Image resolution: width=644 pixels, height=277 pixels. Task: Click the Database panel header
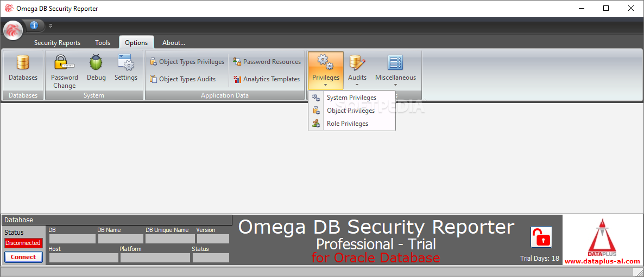[117, 220]
